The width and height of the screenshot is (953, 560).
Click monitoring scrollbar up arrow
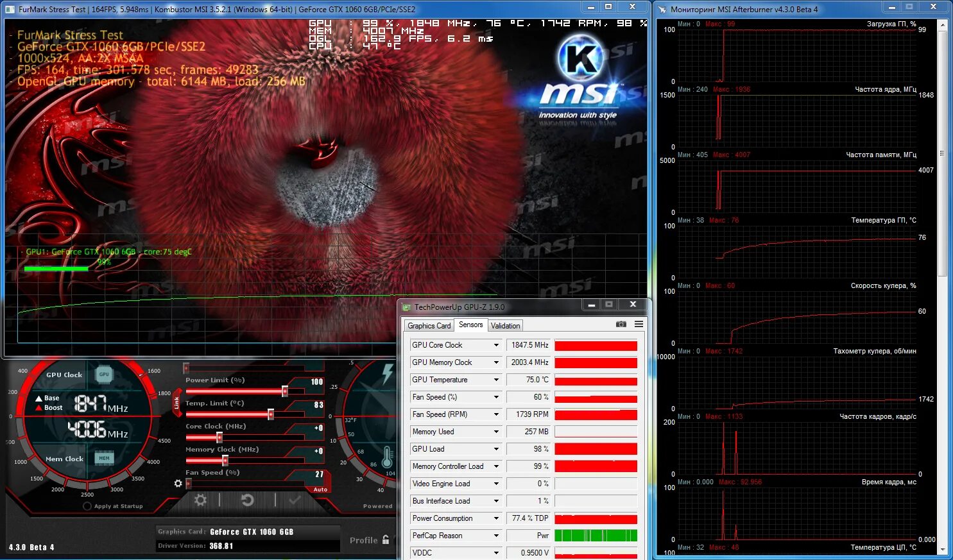[942, 24]
